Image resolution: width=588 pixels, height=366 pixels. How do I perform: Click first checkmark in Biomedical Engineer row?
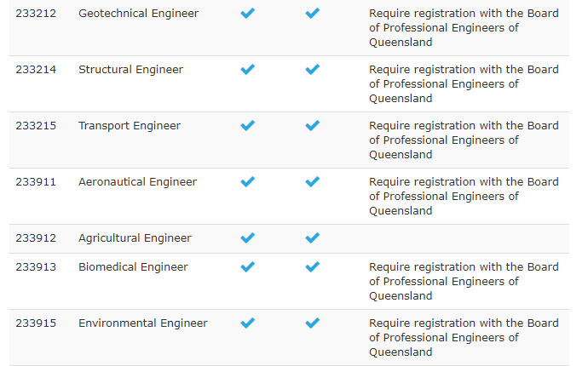(248, 267)
